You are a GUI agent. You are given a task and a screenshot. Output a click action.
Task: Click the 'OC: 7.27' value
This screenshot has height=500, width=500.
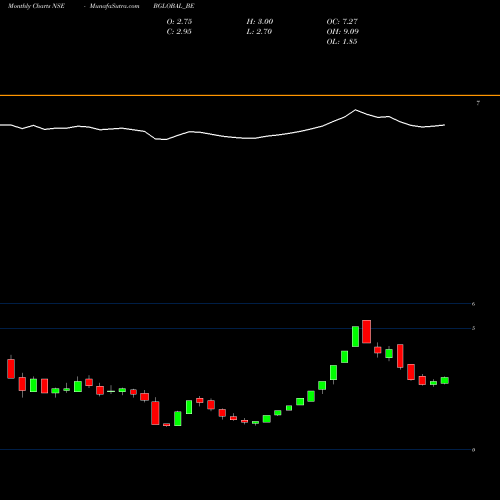click(x=342, y=22)
